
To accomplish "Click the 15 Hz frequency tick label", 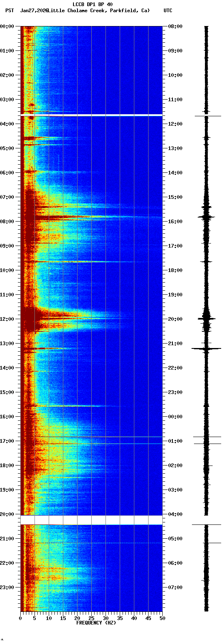I will (x=63, y=618).
